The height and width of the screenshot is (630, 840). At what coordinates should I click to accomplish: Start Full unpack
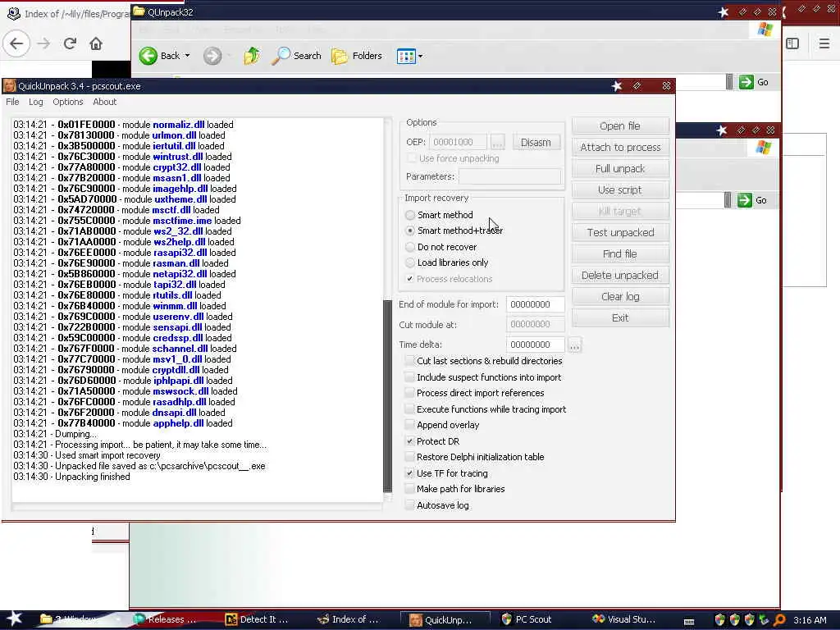point(620,169)
